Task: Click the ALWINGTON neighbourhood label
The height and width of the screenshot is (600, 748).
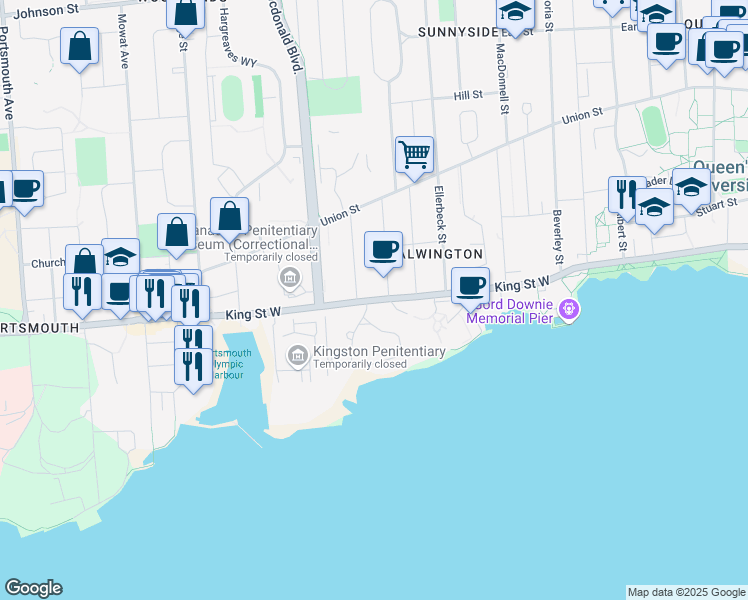Action: tap(443, 254)
